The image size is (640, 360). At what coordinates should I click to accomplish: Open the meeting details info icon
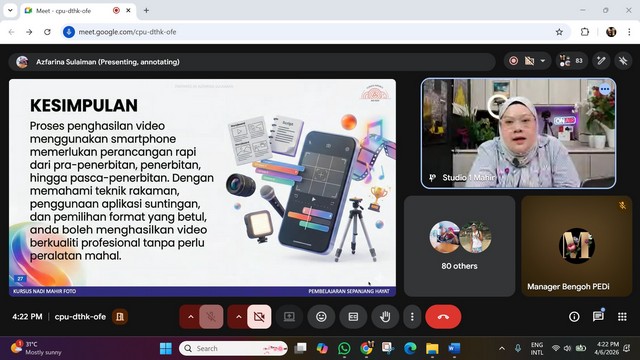[574, 317]
